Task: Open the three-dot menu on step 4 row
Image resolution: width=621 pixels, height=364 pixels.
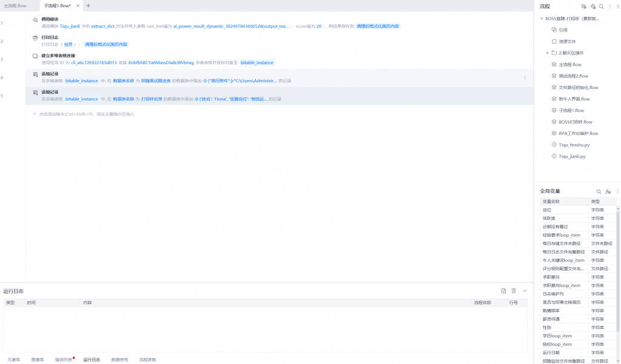Action: tap(525, 78)
